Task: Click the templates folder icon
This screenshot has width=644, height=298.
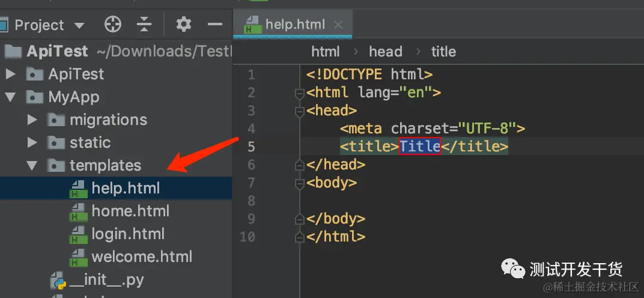Action: point(56,166)
